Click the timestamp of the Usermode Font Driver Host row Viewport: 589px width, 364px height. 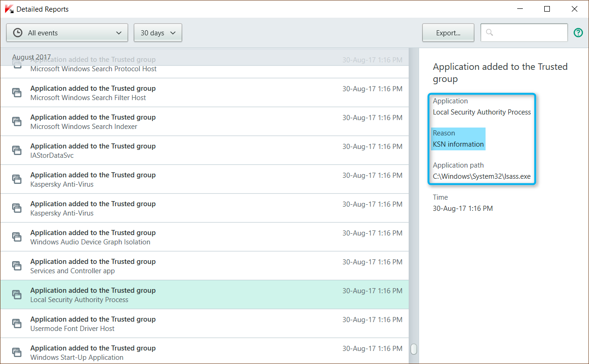[372, 320]
